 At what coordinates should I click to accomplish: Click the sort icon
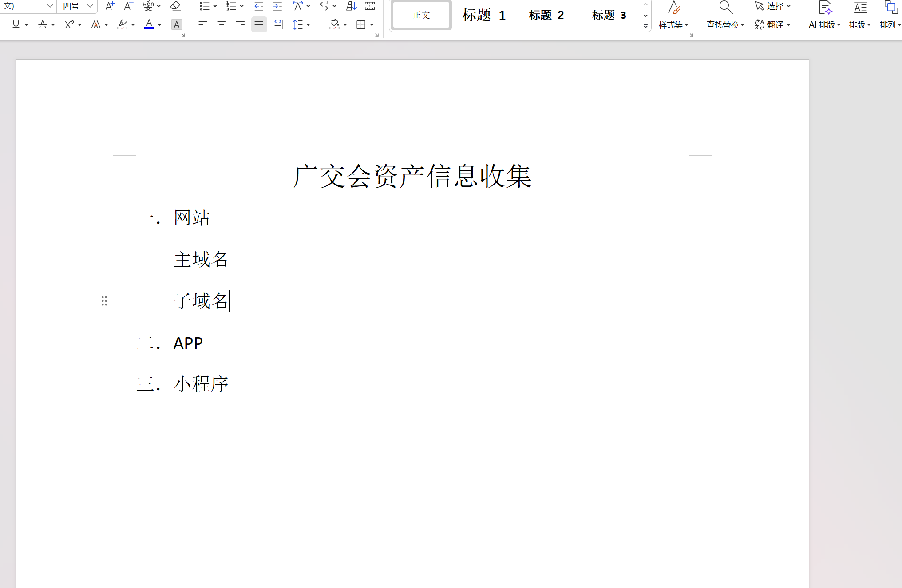[351, 6]
